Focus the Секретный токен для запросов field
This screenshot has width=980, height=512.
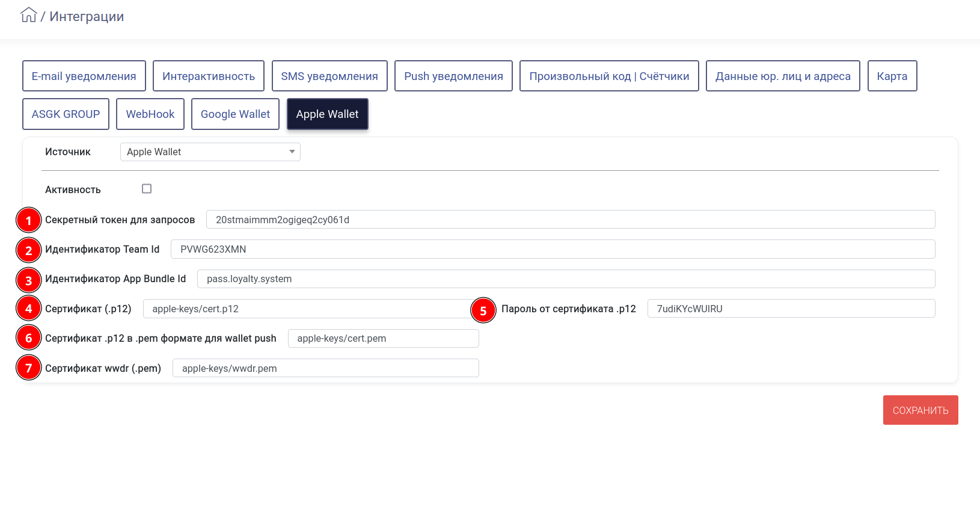pos(571,220)
